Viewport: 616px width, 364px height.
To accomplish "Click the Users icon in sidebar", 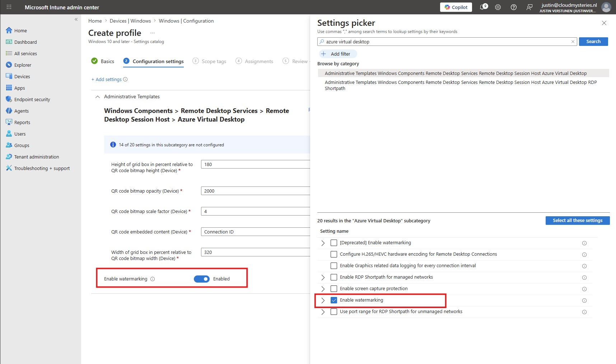I will 9,134.
